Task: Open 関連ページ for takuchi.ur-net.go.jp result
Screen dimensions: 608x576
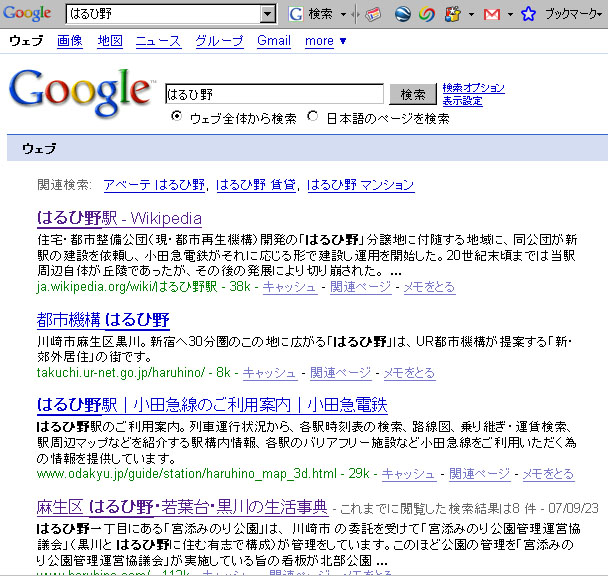Action: pyautogui.click(x=341, y=373)
